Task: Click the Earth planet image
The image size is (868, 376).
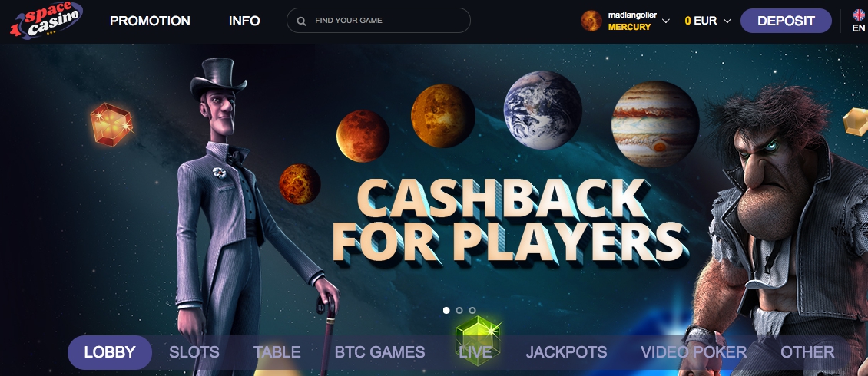Action: pos(542,110)
